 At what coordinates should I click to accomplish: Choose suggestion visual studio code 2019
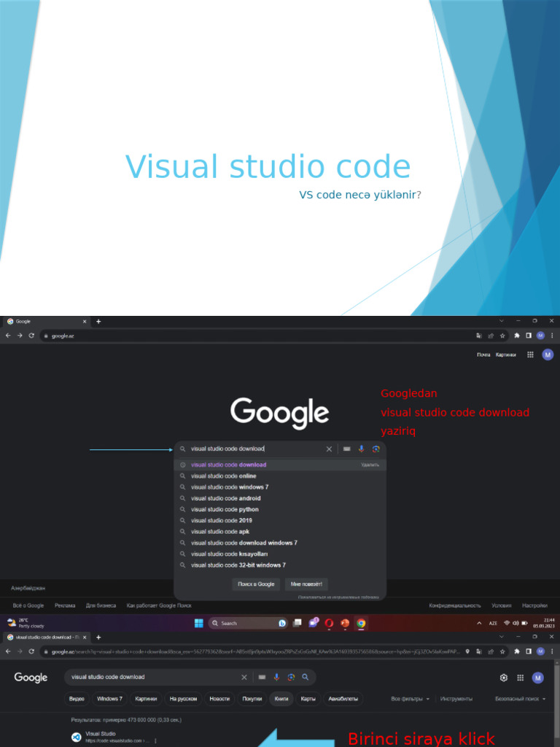[280, 521]
